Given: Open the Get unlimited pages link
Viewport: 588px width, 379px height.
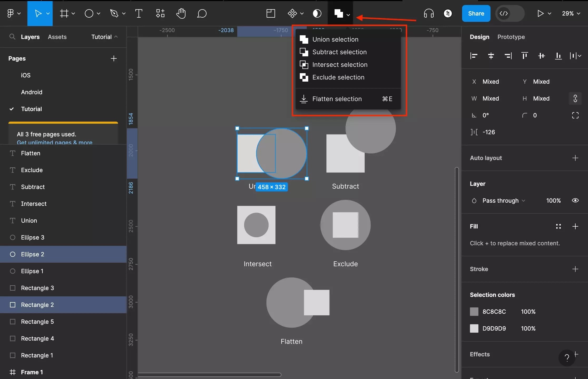Looking at the screenshot, I should pyautogui.click(x=54, y=142).
